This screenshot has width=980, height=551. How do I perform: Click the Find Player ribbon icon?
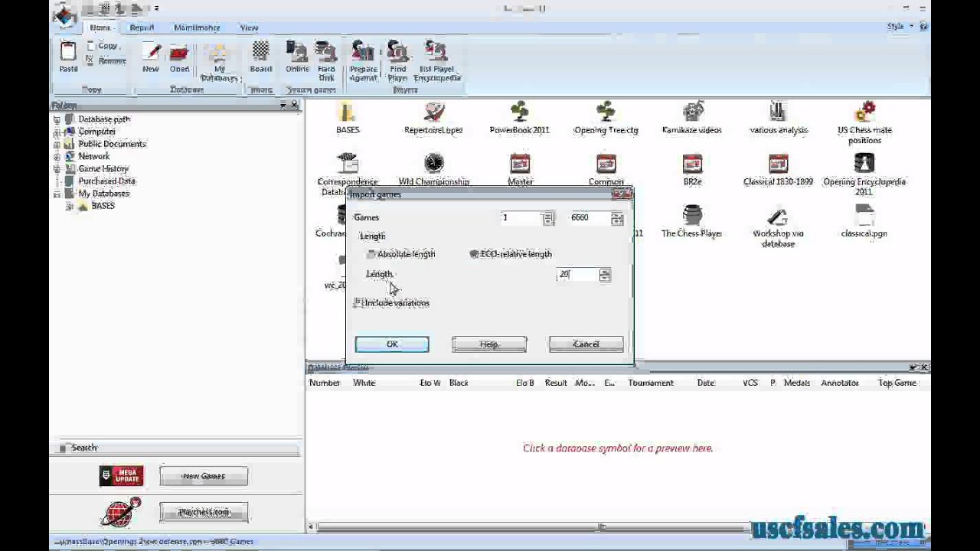pos(397,52)
